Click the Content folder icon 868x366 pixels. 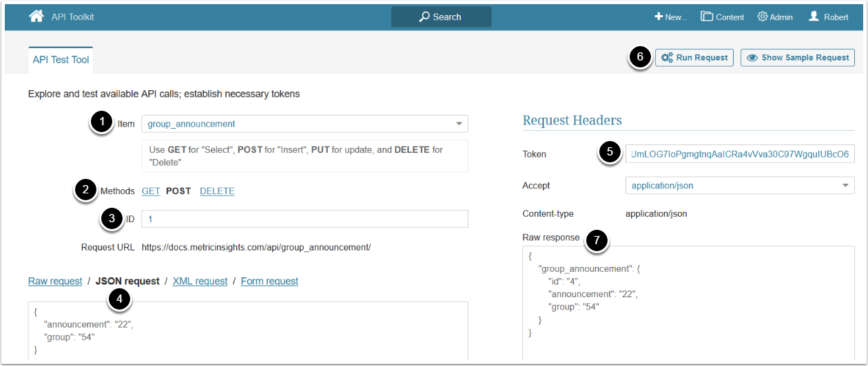[x=707, y=17]
